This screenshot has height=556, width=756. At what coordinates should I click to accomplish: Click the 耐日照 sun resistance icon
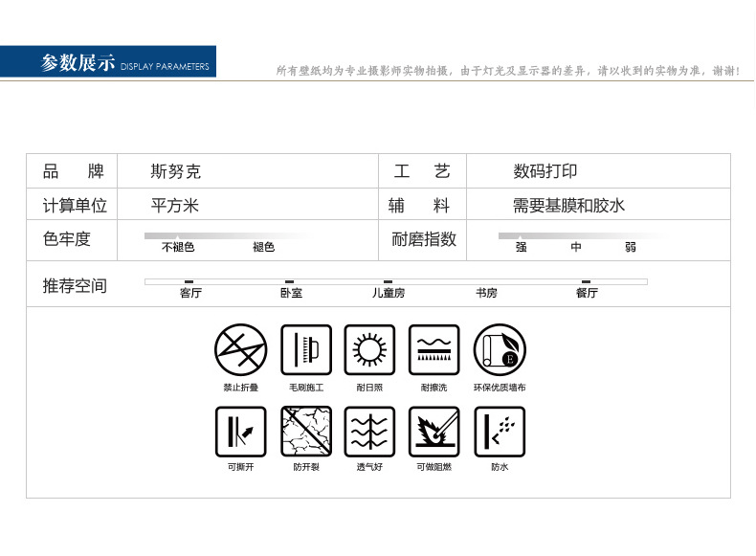click(x=369, y=349)
